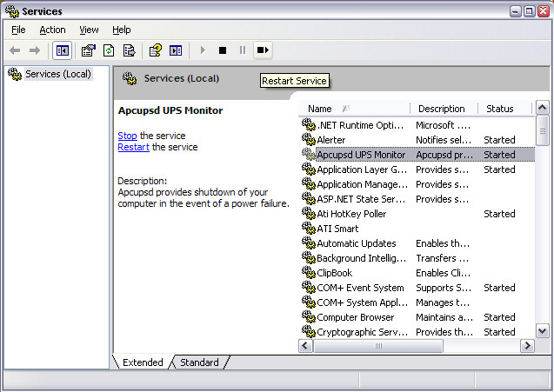Click the Help toolbar icon
The width and height of the screenshot is (554, 392).
click(155, 50)
